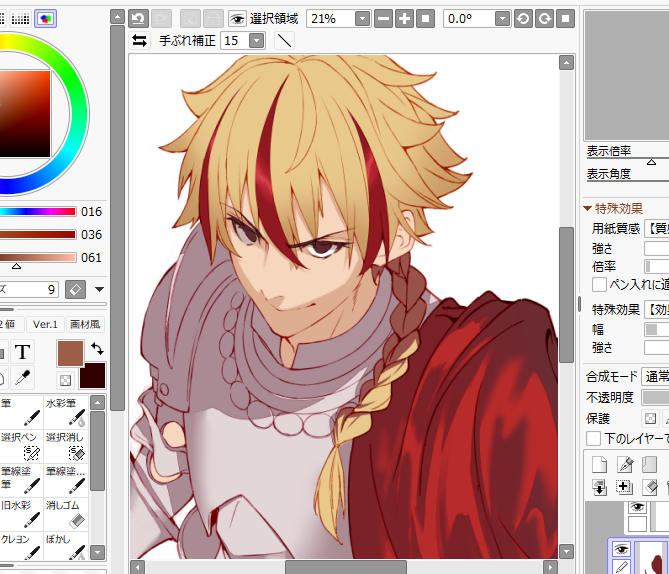Open the 用紙質感 paper texture dropdown
669x574 pixels.
[x=657, y=229]
